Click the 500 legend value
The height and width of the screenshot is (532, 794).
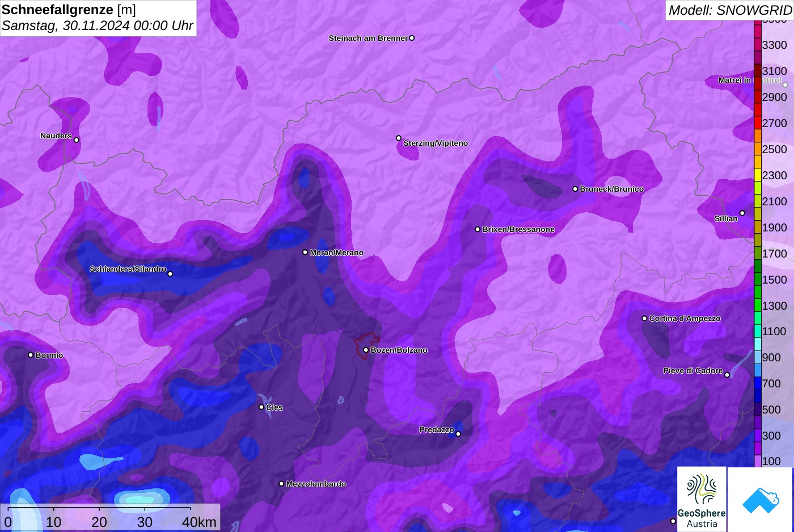771,409
